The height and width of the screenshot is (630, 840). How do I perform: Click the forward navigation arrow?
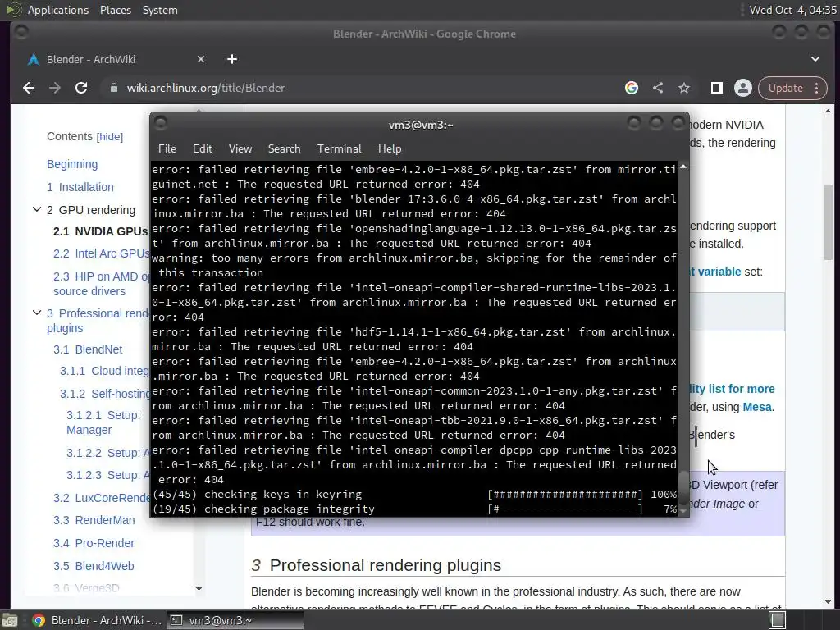pyautogui.click(x=55, y=88)
